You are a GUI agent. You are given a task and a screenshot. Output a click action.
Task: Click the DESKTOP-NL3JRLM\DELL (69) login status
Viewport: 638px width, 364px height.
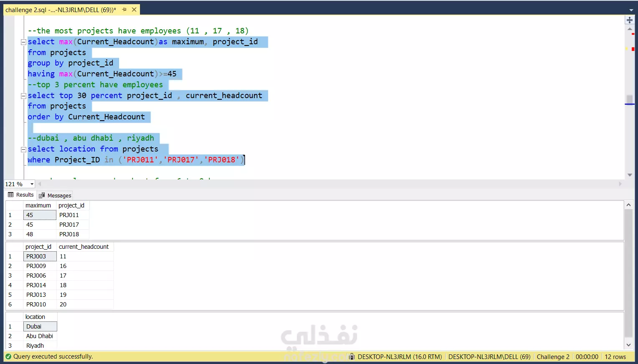489,357
